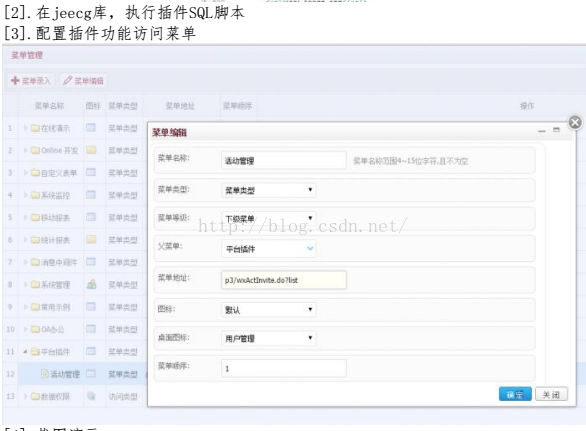This screenshot has width=586, height=431.
Task: Click the 菜单名称 column header
Action: pyautogui.click(x=49, y=106)
